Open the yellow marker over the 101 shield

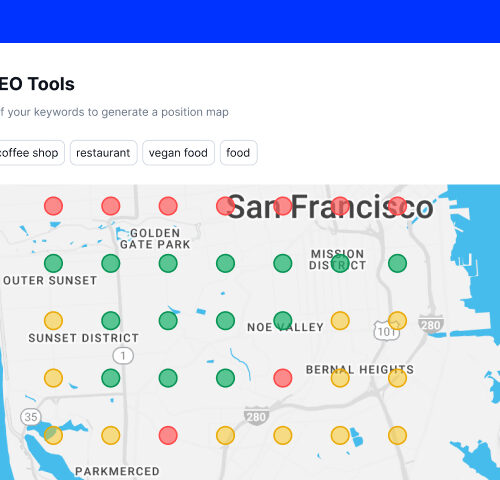tap(397, 321)
